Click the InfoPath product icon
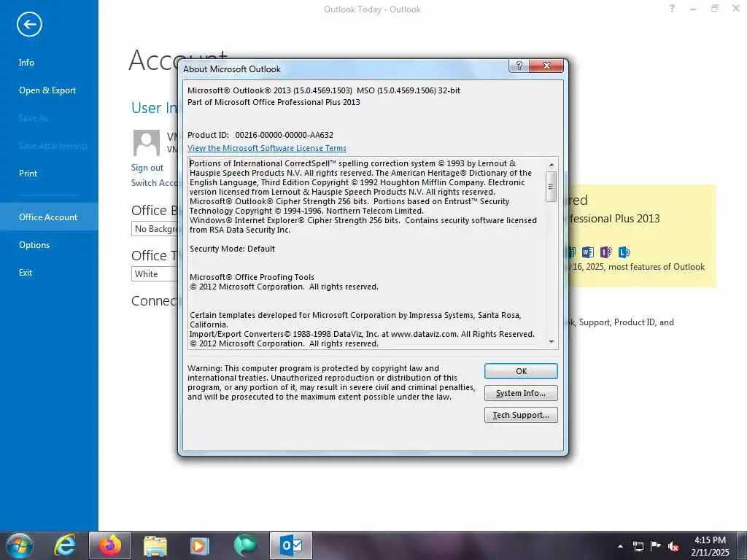This screenshot has height=560, width=747. 606,252
